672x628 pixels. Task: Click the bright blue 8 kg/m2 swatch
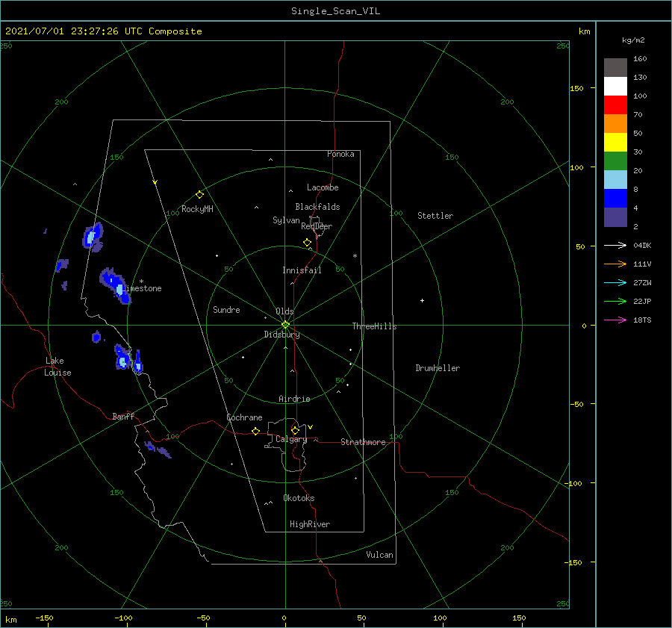(x=615, y=199)
